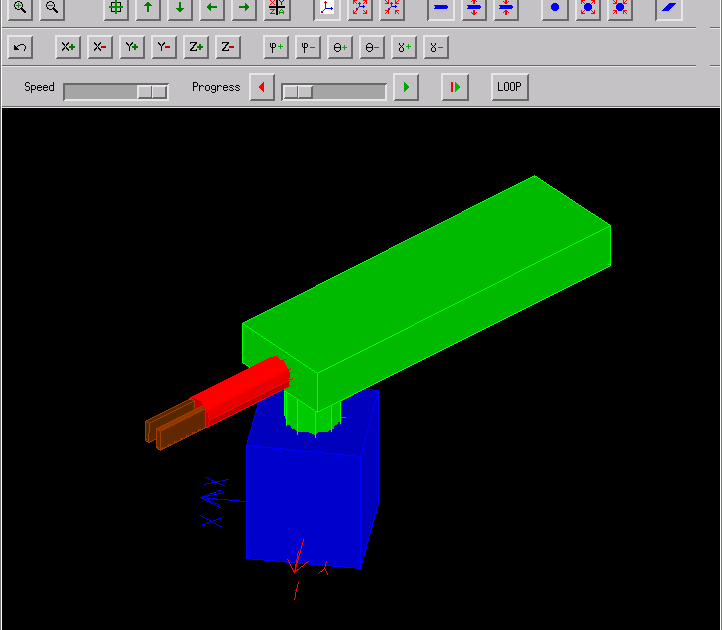
Task: Toggle the blue surface polygon icon
Action: [669, 8]
